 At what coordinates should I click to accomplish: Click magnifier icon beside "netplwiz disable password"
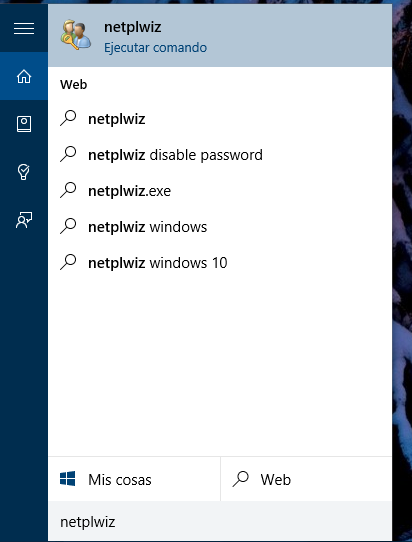(x=68, y=154)
